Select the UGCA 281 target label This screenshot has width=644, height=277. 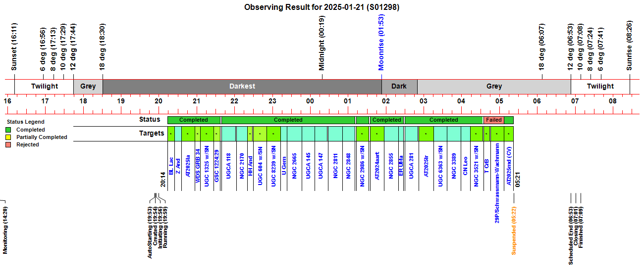[412, 165]
